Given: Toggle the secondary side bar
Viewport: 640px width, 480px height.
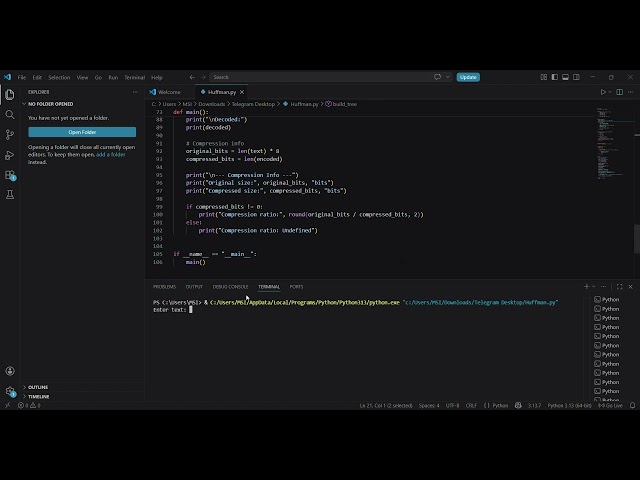Looking at the screenshot, I should click(576, 77).
